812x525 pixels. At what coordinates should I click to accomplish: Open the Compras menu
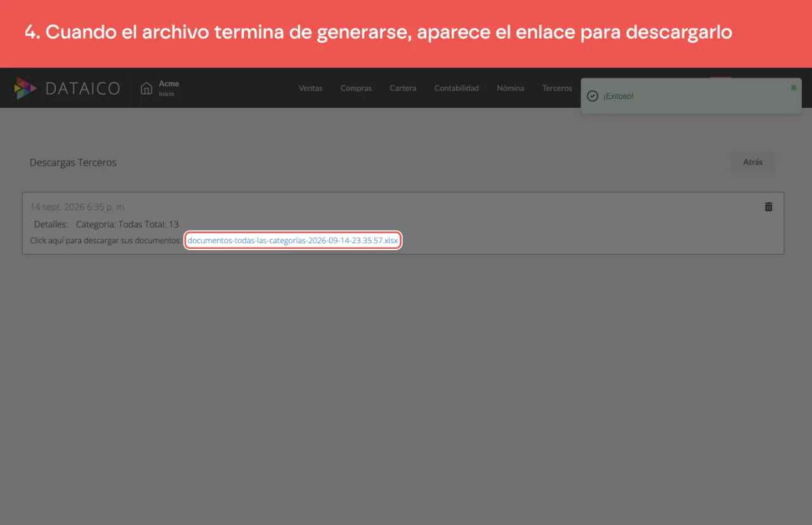tap(356, 88)
